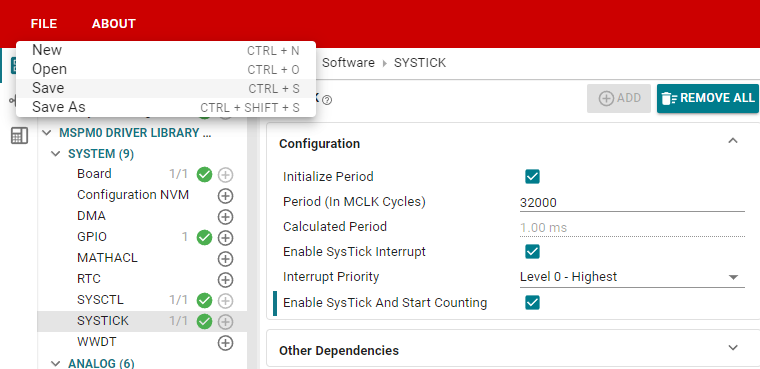The width and height of the screenshot is (760, 369).
Task: Choose Save As from the File menu
Action: coord(166,107)
